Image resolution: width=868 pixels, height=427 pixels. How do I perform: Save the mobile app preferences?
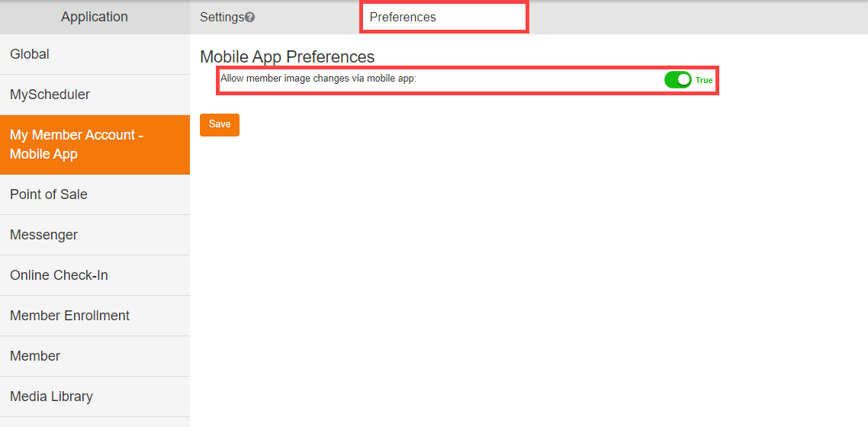coord(219,124)
